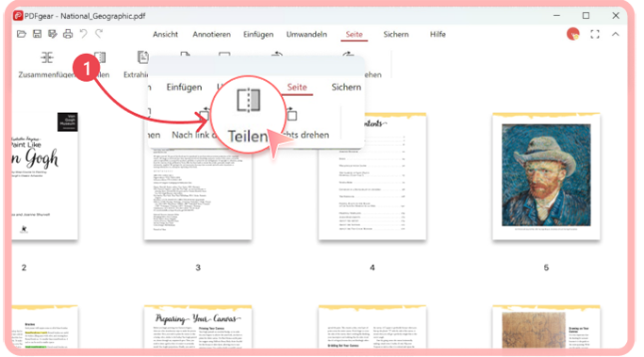The height and width of the screenshot is (357, 644).
Task: Print the document using printer icon
Action: click(x=68, y=34)
